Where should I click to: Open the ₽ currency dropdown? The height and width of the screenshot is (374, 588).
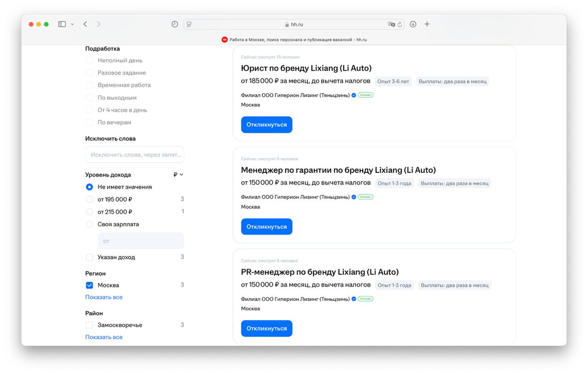[x=178, y=175]
